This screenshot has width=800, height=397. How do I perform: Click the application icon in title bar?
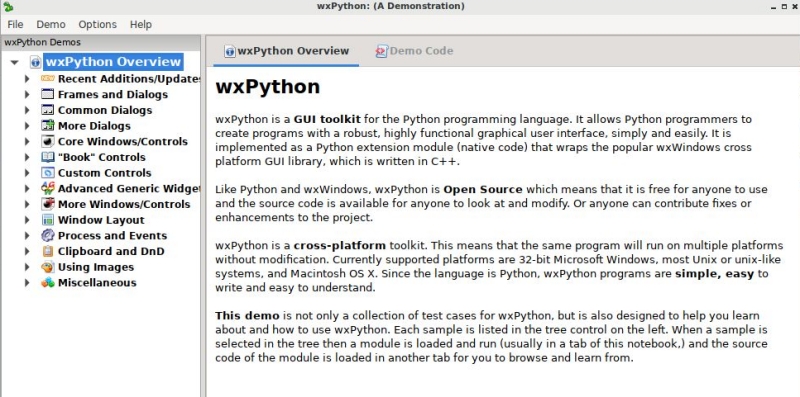coord(8,6)
